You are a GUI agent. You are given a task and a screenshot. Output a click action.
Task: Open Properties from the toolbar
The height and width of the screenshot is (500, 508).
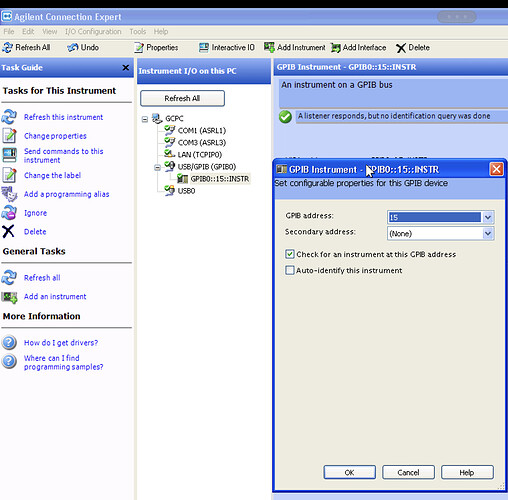156,48
